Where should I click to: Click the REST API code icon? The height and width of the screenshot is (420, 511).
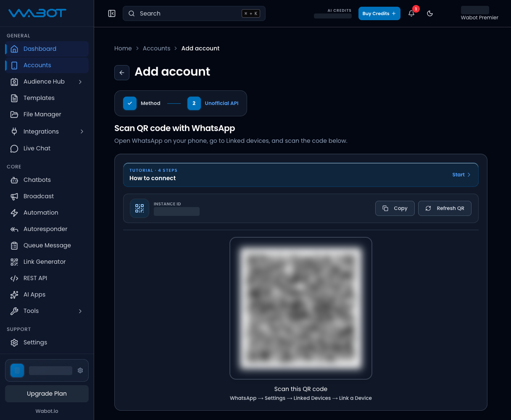point(14,278)
